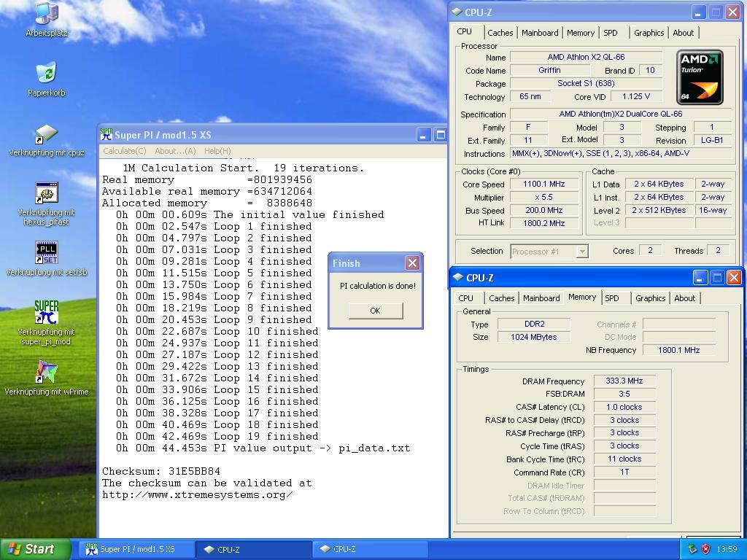Click the lower CPU-Z window title icon
This screenshot has width=747, height=560.
[458, 277]
